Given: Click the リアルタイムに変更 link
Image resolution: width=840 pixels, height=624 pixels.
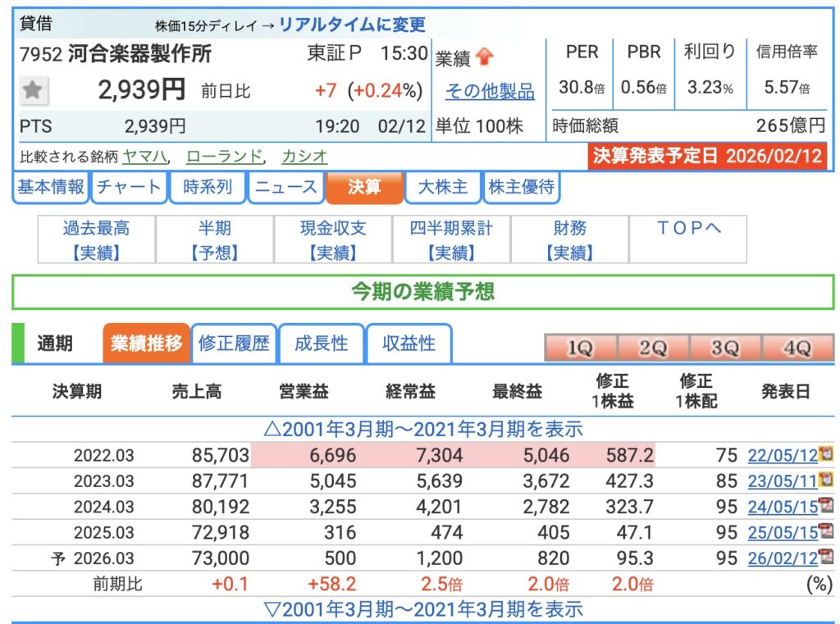Looking at the screenshot, I should point(352,25).
